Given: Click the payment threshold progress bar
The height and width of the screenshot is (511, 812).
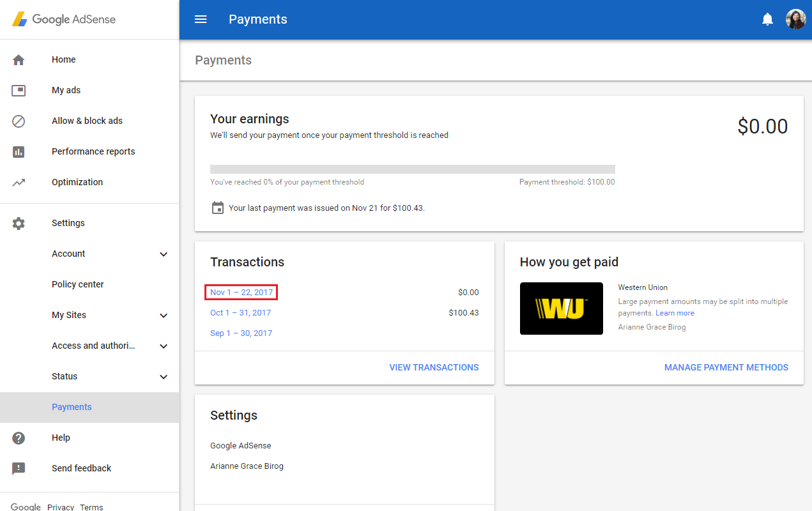Looking at the screenshot, I should click(413, 169).
